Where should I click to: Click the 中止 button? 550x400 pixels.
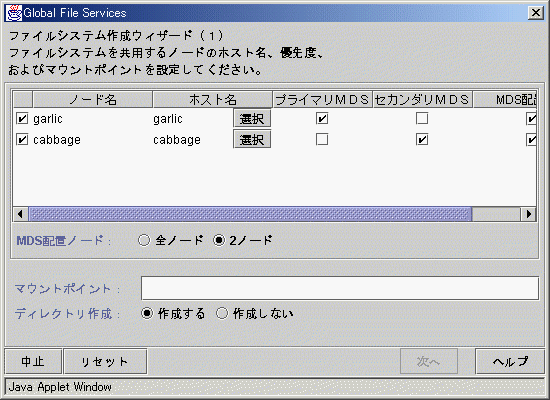(x=33, y=361)
